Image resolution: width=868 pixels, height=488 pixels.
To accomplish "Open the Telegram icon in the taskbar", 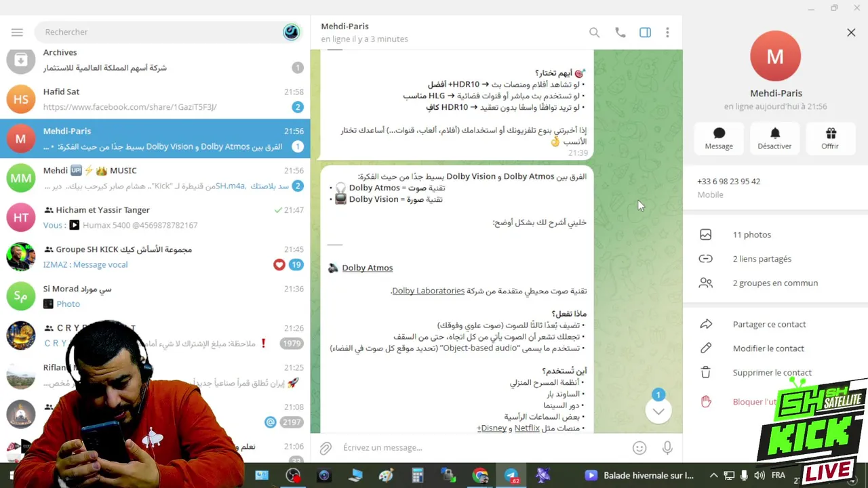I will 511,476.
